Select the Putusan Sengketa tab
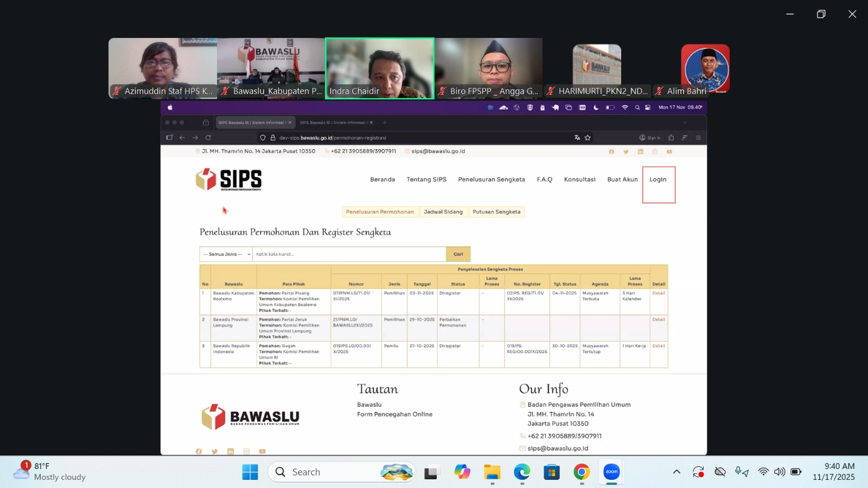This screenshot has height=488, width=868. [x=496, y=212]
